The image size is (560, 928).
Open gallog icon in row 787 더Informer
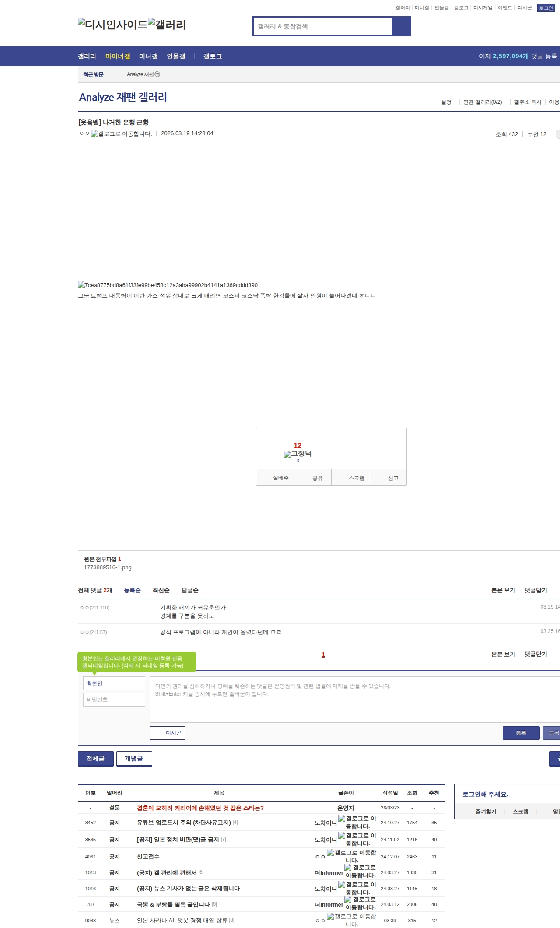[x=360, y=903]
